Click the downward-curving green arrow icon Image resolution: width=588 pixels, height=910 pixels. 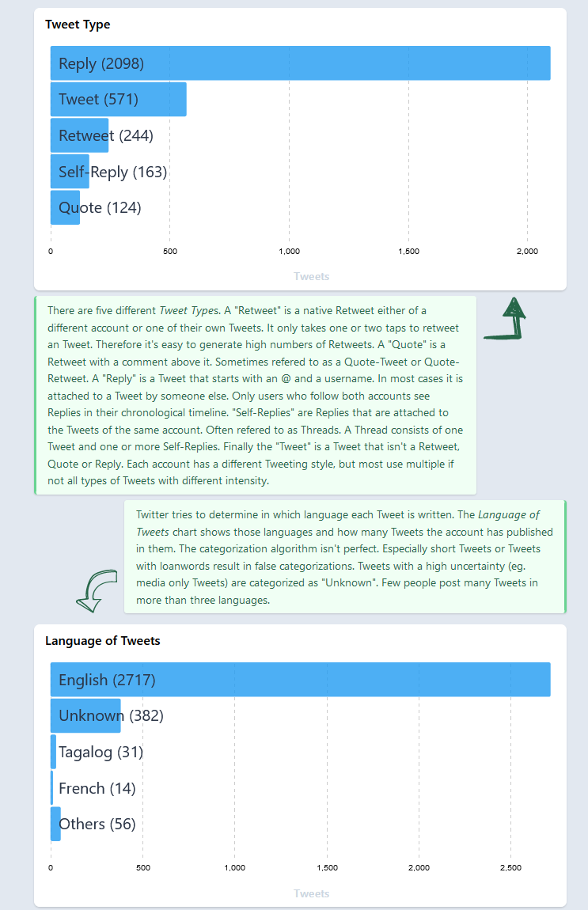click(x=96, y=590)
